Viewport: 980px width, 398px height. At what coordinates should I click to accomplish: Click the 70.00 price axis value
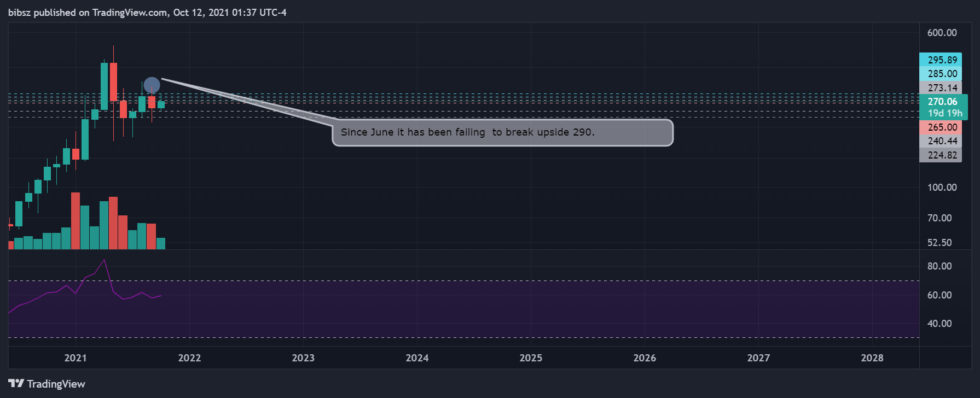940,218
